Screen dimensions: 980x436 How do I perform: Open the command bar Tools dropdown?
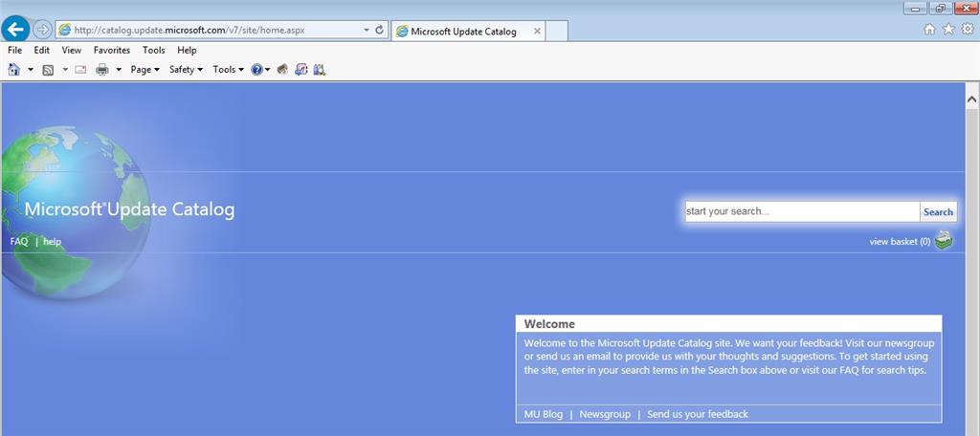[x=228, y=70]
